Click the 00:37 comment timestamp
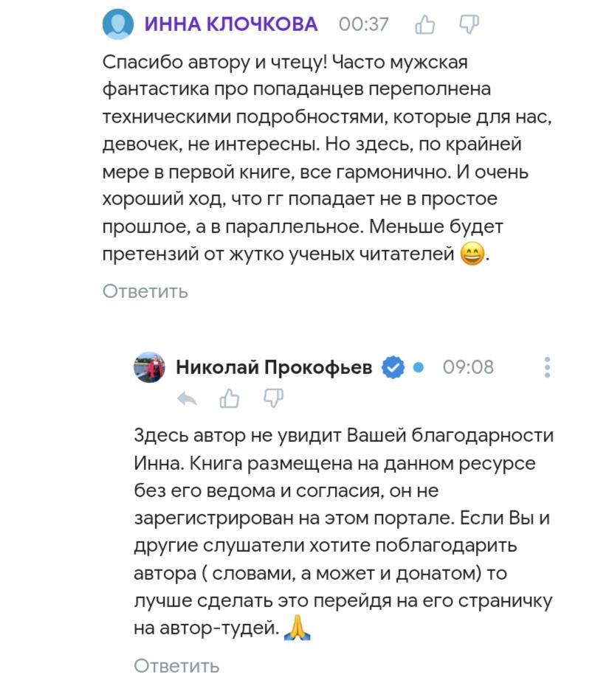Screen dimensions: 589x700 pyautogui.click(x=364, y=24)
